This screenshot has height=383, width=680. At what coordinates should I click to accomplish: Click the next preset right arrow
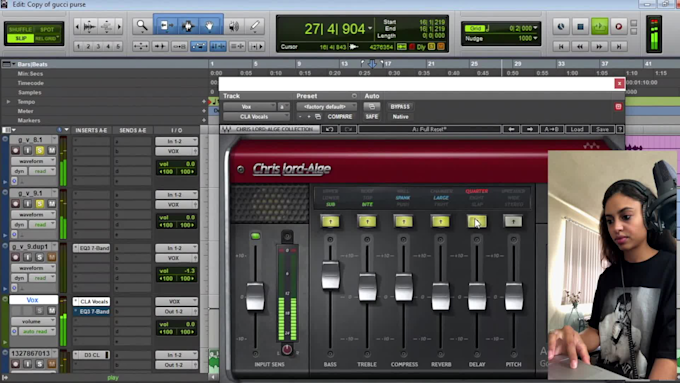(530, 129)
